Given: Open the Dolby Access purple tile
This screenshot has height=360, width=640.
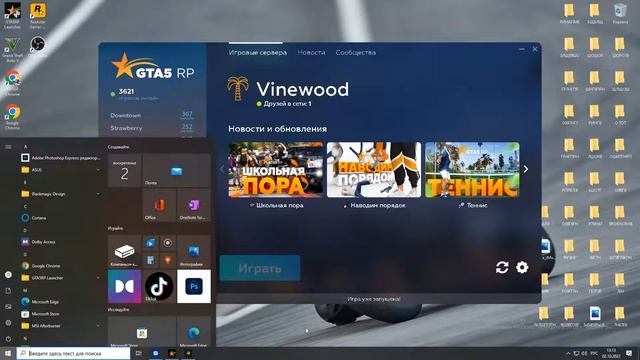Looking at the screenshot, I should (x=124, y=286).
